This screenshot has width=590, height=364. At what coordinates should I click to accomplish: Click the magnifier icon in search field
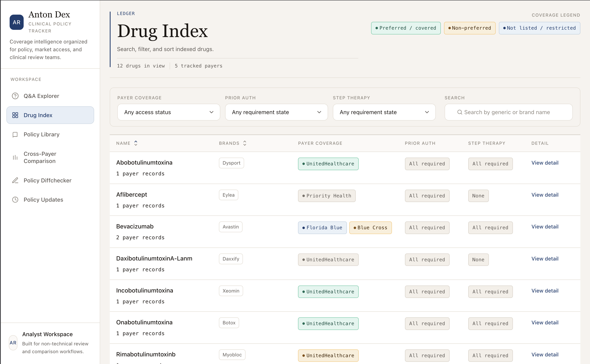(x=459, y=112)
